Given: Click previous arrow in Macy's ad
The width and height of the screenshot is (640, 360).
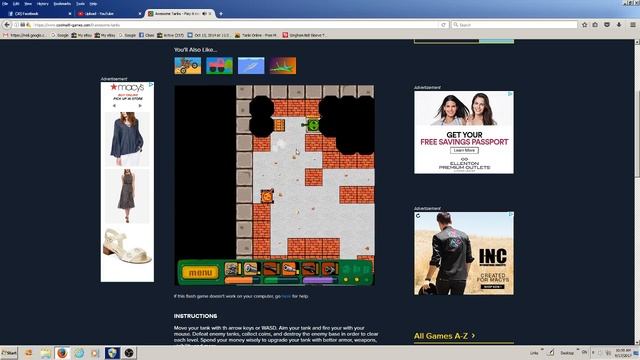Looking at the screenshot, I should point(114,105).
